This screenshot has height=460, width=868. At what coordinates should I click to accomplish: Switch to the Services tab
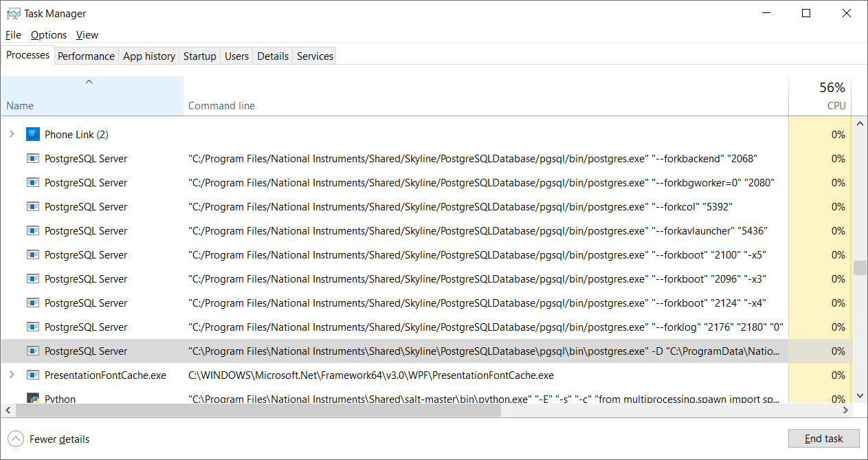tap(315, 56)
